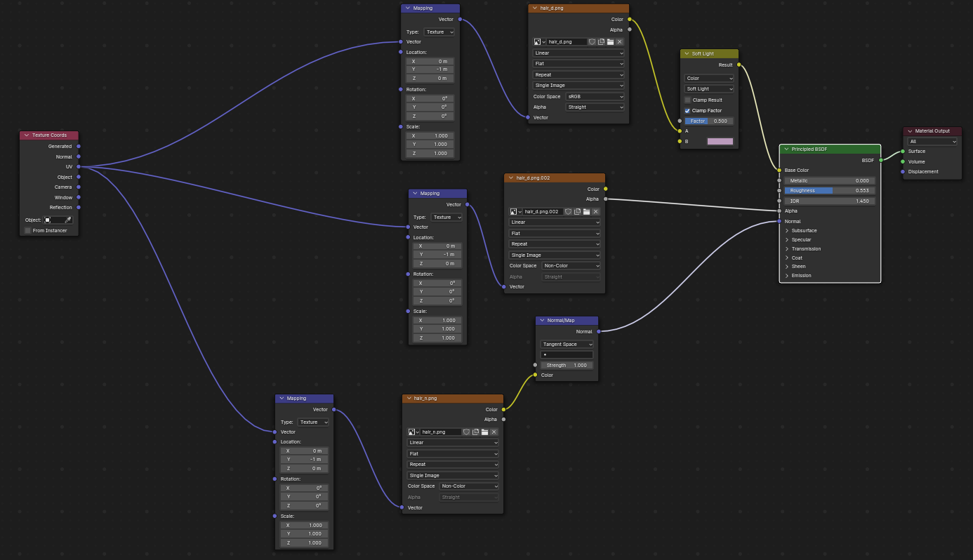The width and height of the screenshot is (973, 560).
Task: Collapse the hair_d.png.002 node header arrow
Action: 511,178
